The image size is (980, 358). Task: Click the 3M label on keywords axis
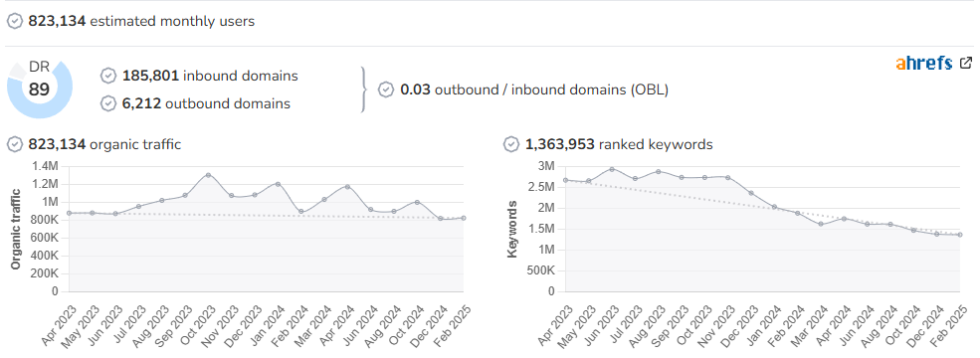tap(546, 166)
